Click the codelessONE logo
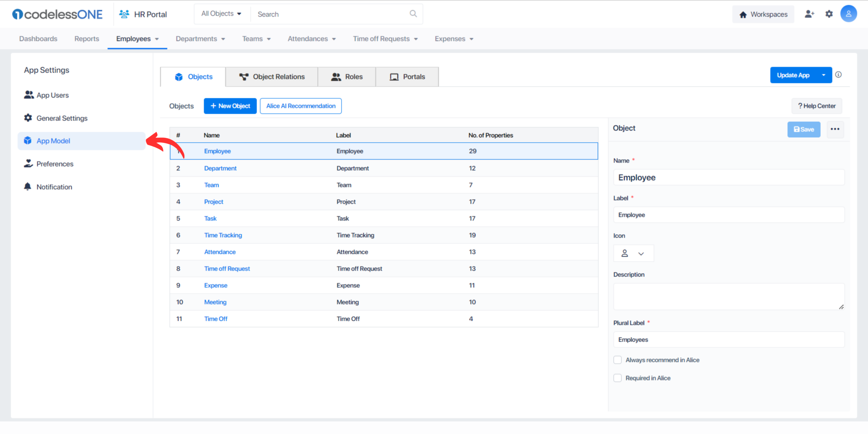This screenshot has width=868, height=434. coord(57,14)
